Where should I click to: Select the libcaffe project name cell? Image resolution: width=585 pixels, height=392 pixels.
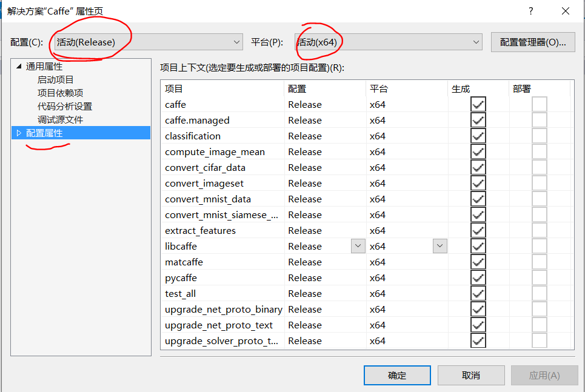tap(222, 246)
